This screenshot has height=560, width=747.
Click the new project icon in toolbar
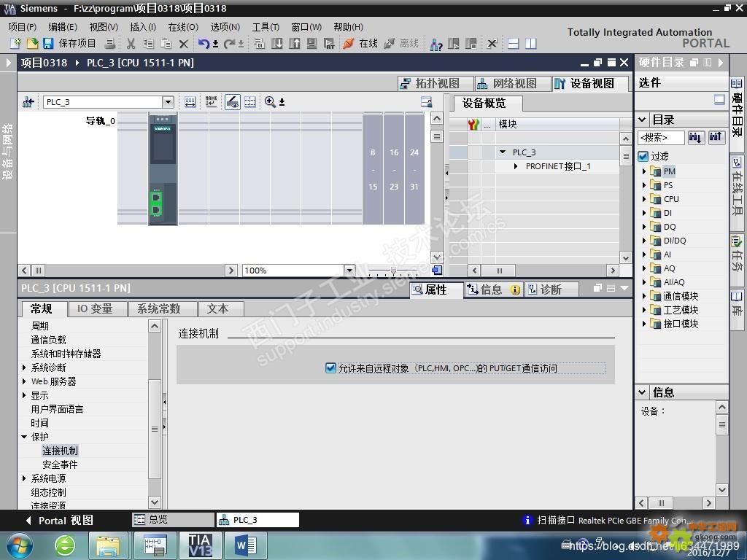[x=16, y=44]
